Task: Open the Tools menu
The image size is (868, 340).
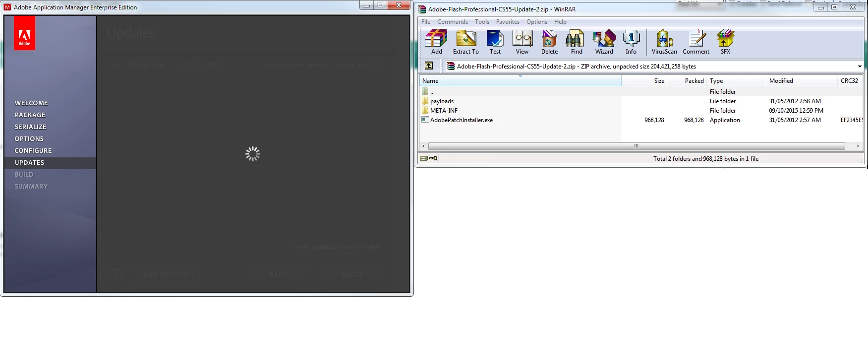Action: pyautogui.click(x=482, y=22)
